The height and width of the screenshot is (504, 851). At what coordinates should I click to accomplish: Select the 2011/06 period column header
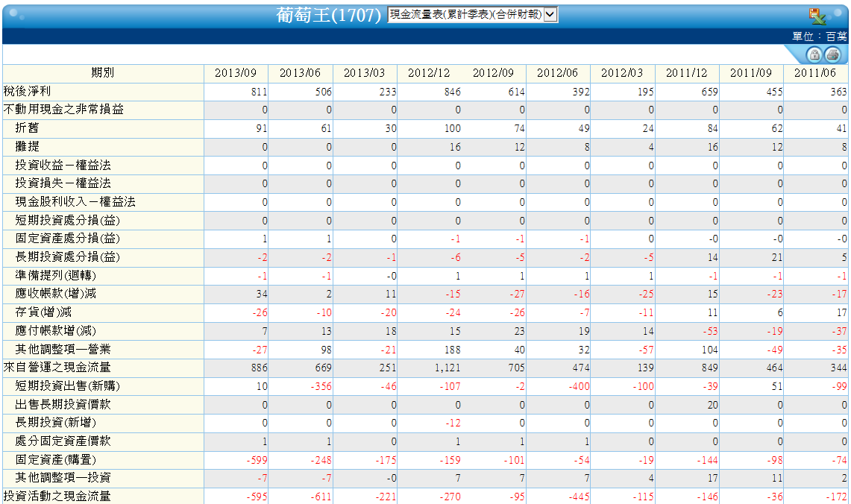[x=814, y=73]
